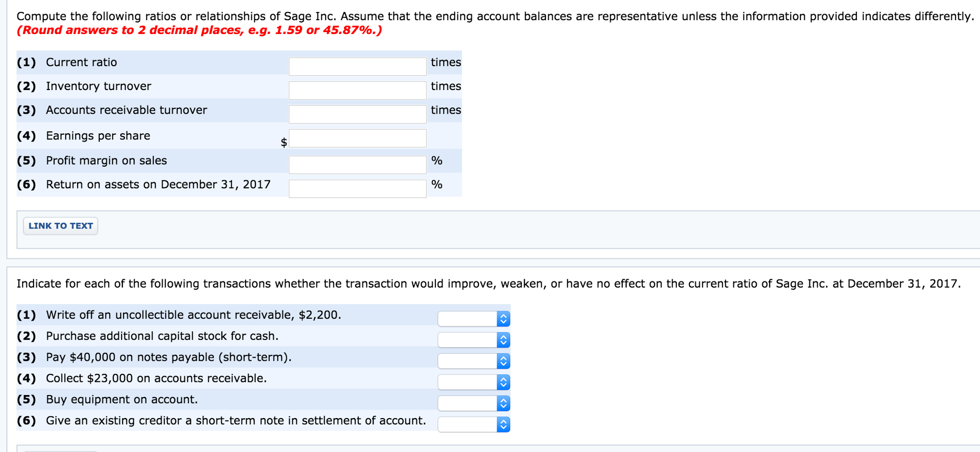Screen dimensions: 980x452
Task: Click the stepper arrows beside transaction one
Action: tap(503, 318)
